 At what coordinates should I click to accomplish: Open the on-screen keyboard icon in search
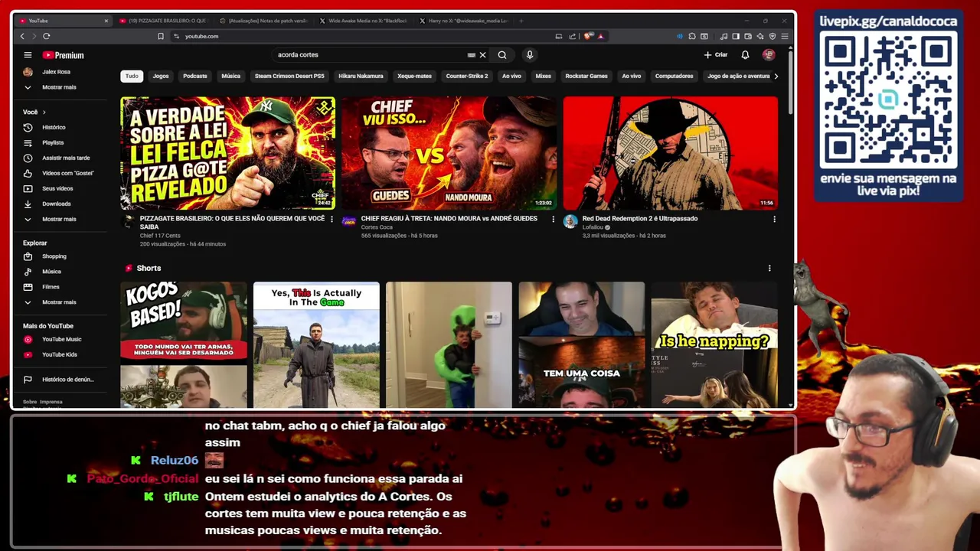[x=472, y=55]
